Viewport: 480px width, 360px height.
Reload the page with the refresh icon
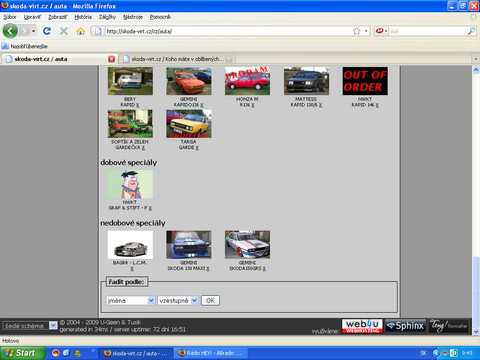tap(47, 31)
